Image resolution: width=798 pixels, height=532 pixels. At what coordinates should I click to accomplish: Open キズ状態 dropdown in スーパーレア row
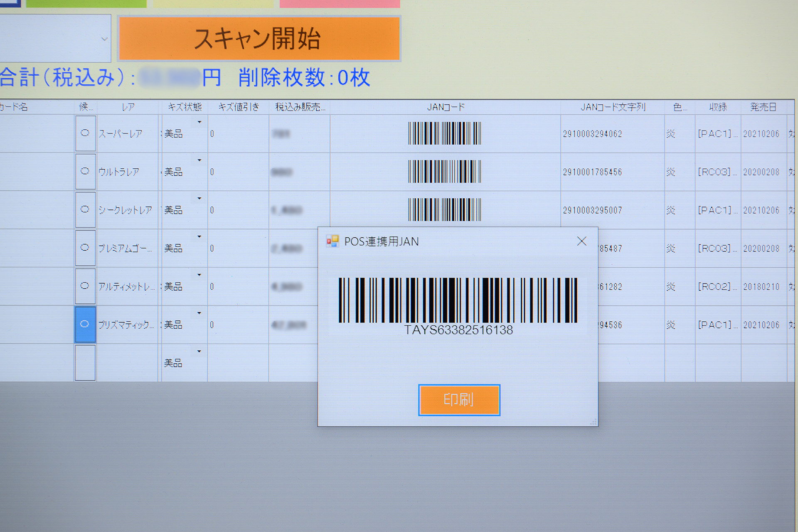[199, 122]
